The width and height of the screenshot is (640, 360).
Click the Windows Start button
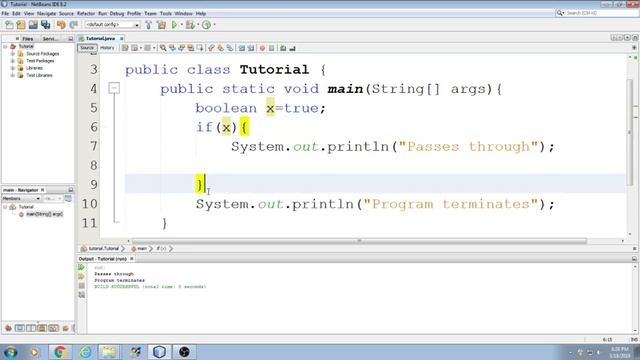coord(10,352)
